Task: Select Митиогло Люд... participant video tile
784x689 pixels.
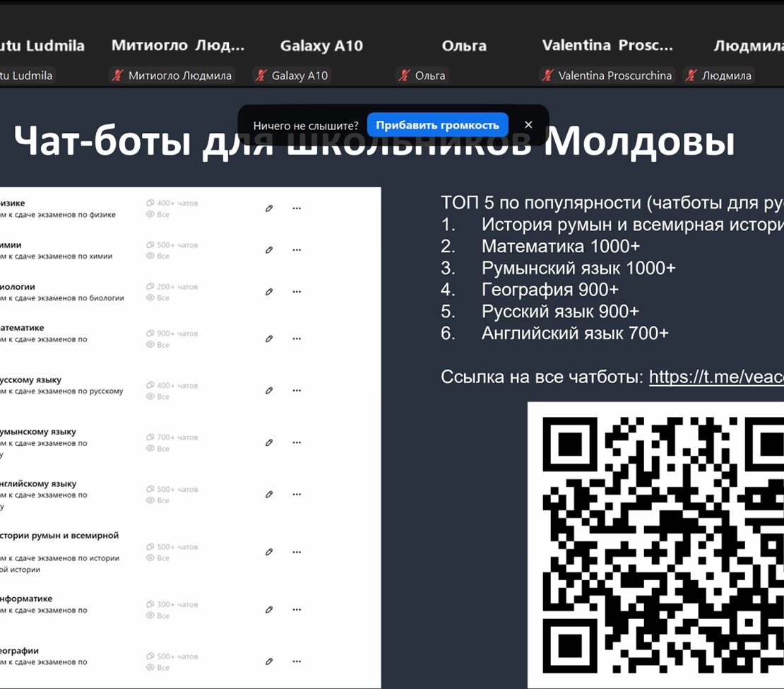Action: click(178, 45)
